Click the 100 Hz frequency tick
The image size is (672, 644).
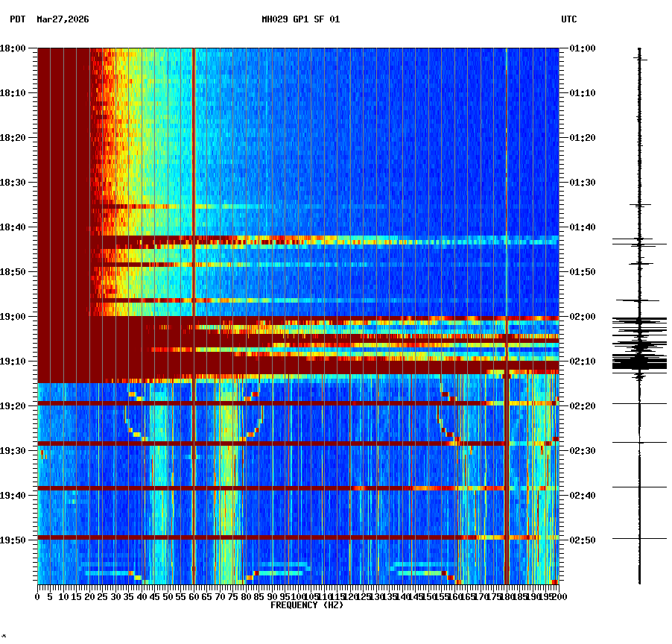pos(297,596)
